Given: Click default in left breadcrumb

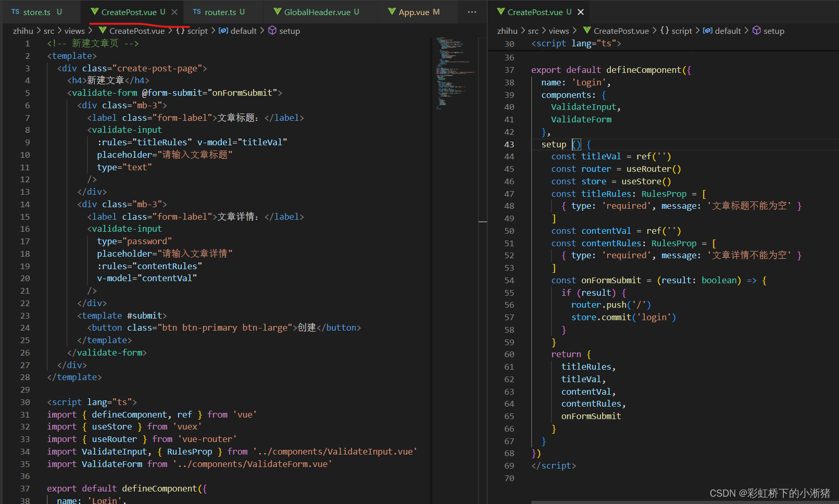Looking at the screenshot, I should point(244,31).
